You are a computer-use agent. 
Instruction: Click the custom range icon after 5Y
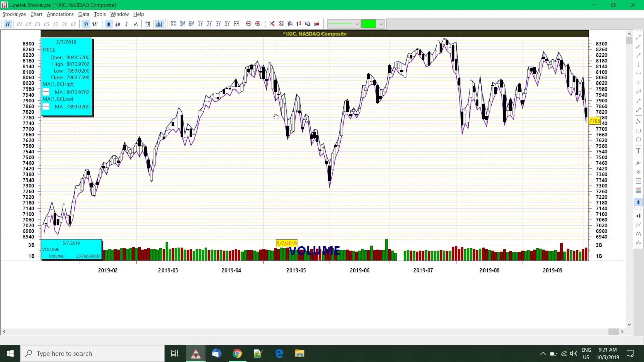pos(236,24)
